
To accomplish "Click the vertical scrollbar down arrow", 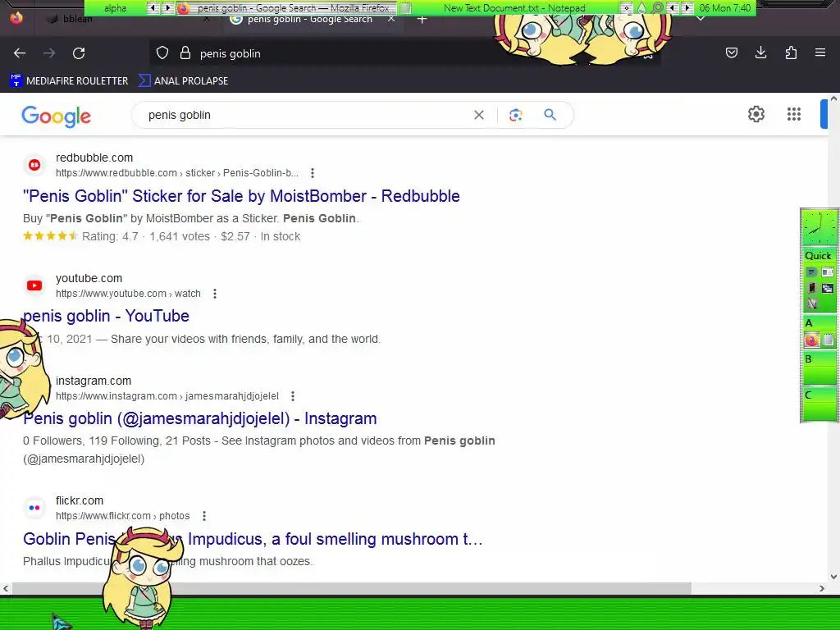I will click(833, 577).
